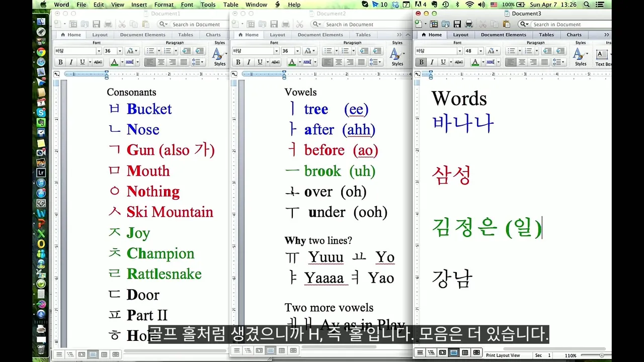Toggle Underline in Document3
The image size is (644, 362).
[x=444, y=62]
